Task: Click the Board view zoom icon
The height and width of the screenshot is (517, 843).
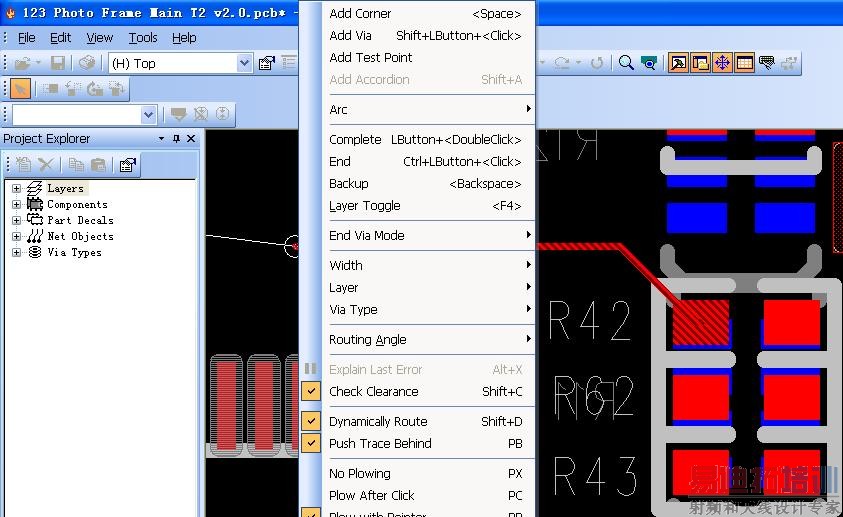Action: [649, 63]
